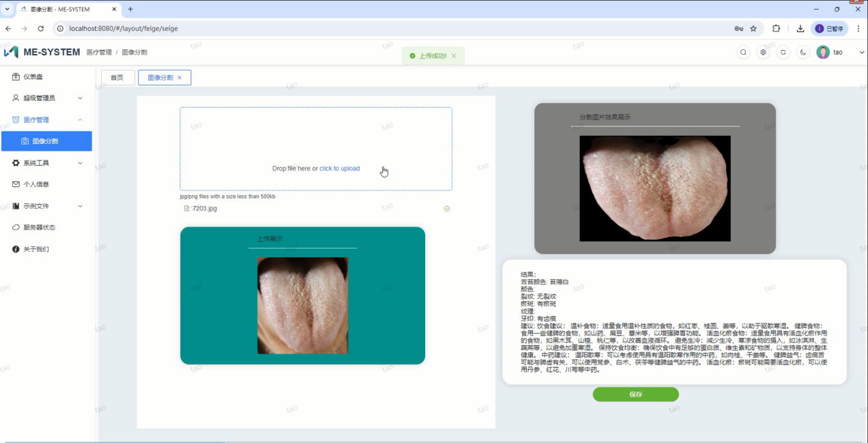
Task: Toggle dark mode moon icon
Action: click(803, 52)
